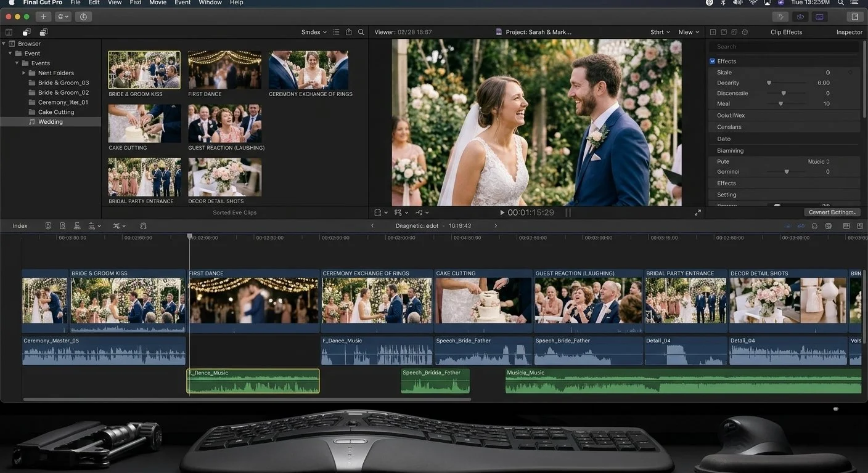Click the first inspector tab icon
Image resolution: width=868 pixels, height=473 pixels.
click(x=713, y=32)
